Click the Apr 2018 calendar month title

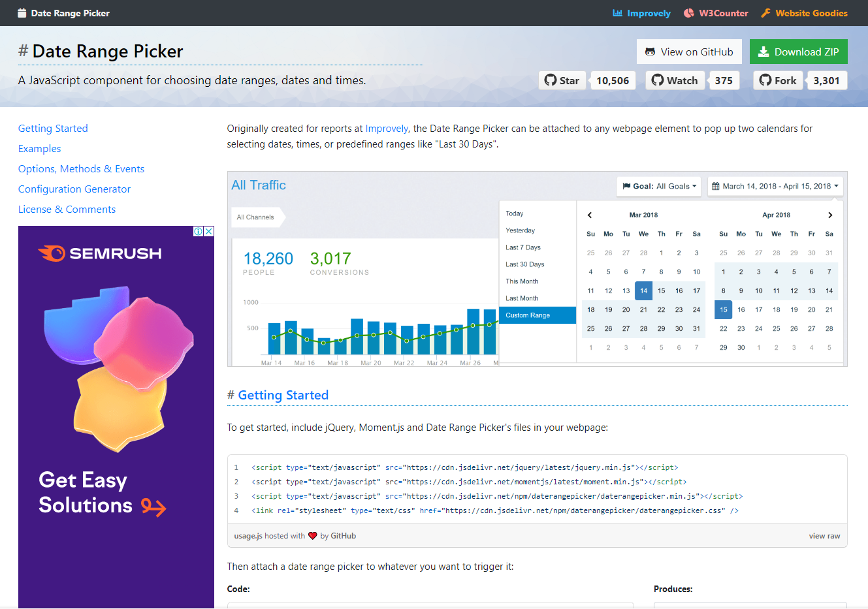point(776,215)
